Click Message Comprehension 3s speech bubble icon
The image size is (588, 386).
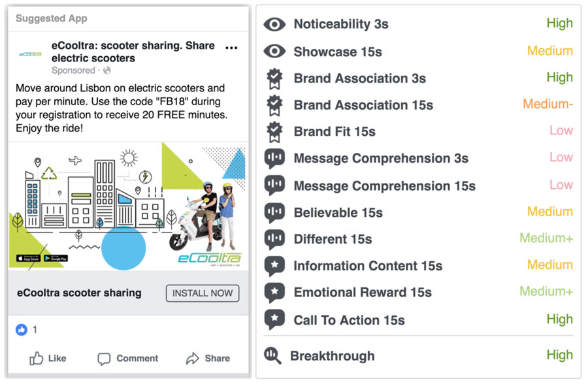point(274,159)
